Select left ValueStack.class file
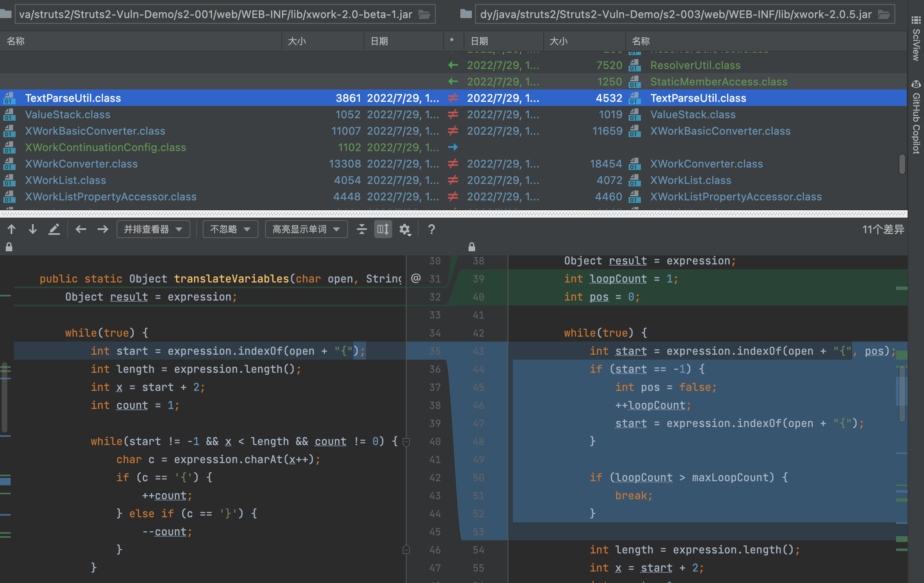 coord(68,115)
